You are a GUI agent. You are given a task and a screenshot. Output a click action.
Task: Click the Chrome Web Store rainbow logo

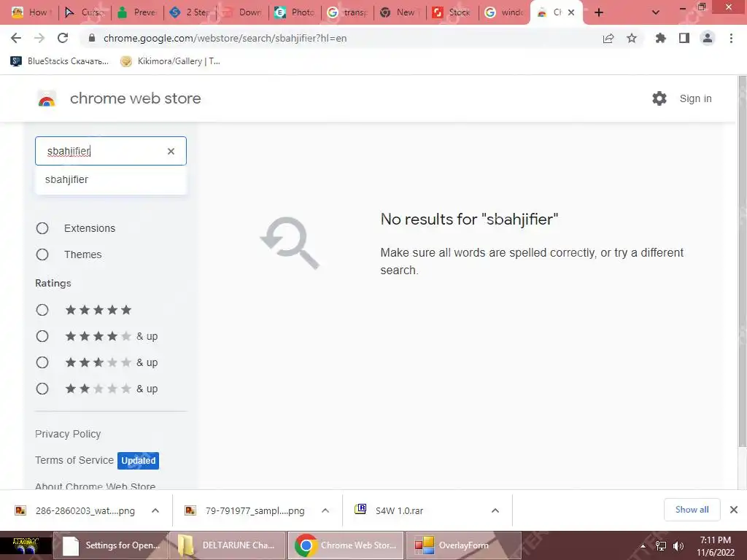coord(47,98)
